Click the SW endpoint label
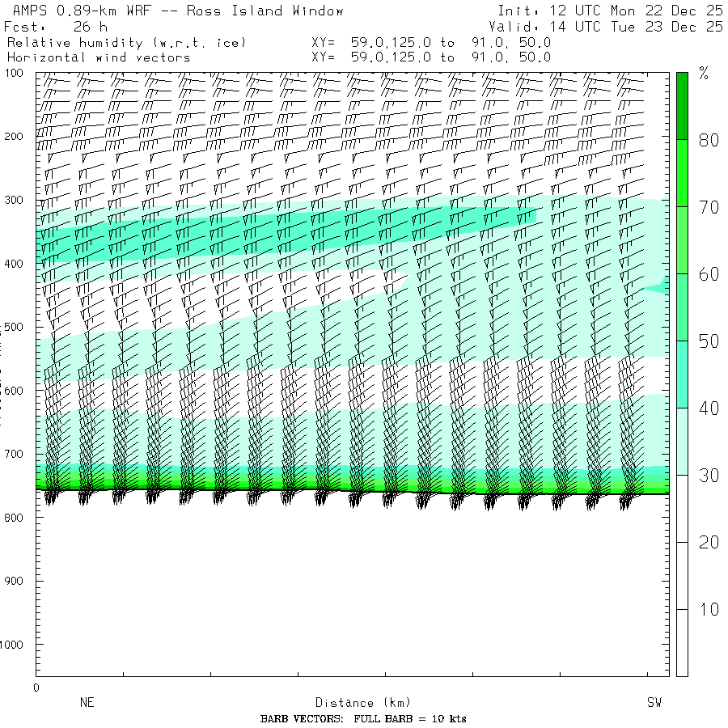The height and width of the screenshot is (728, 728). pyautogui.click(x=654, y=703)
